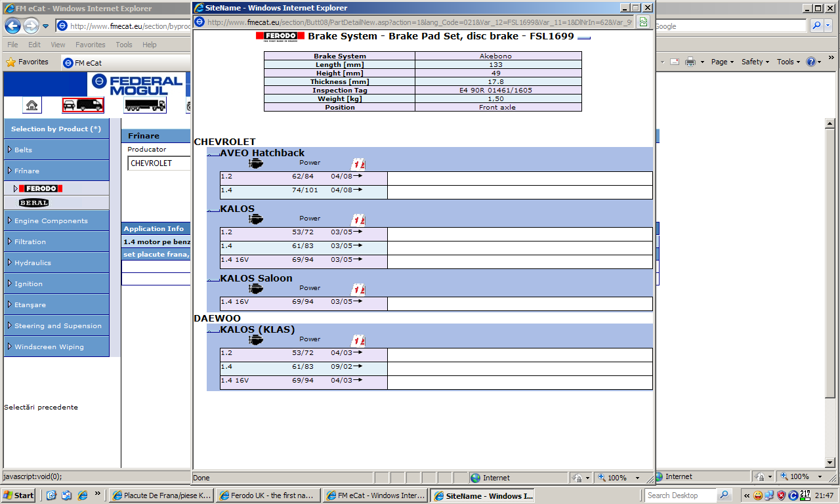The image size is (840, 504).
Task: Open the View menu
Action: pos(58,45)
